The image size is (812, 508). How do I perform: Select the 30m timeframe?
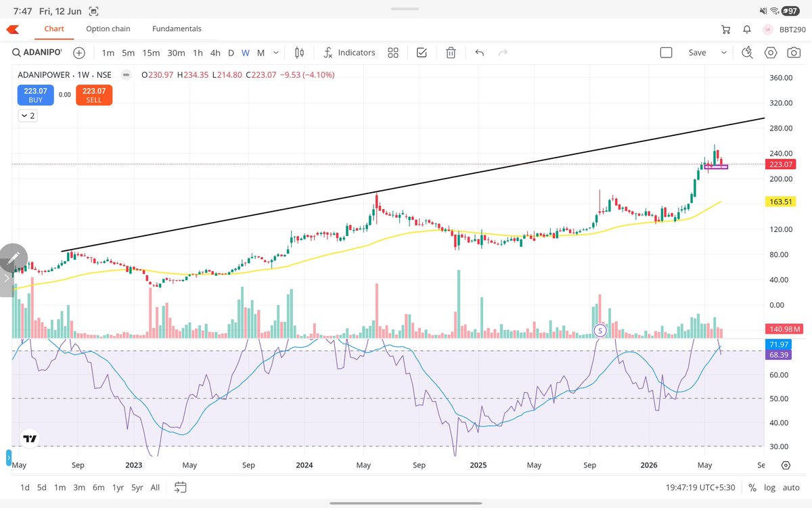(x=176, y=53)
